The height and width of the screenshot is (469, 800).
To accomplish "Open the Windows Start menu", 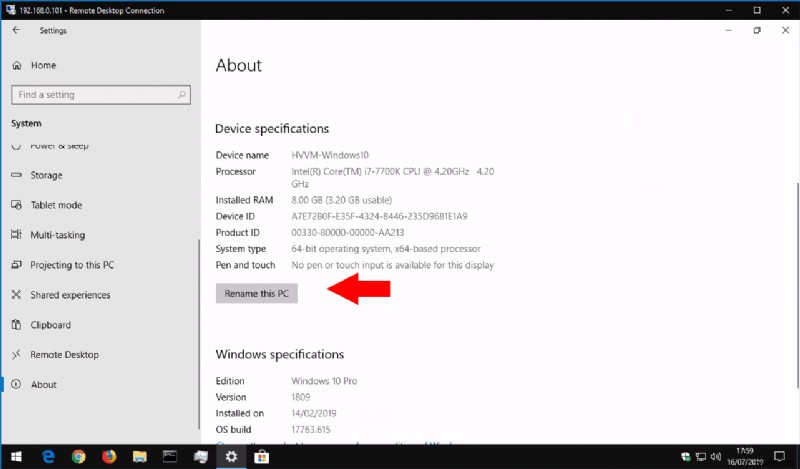I will [16, 457].
